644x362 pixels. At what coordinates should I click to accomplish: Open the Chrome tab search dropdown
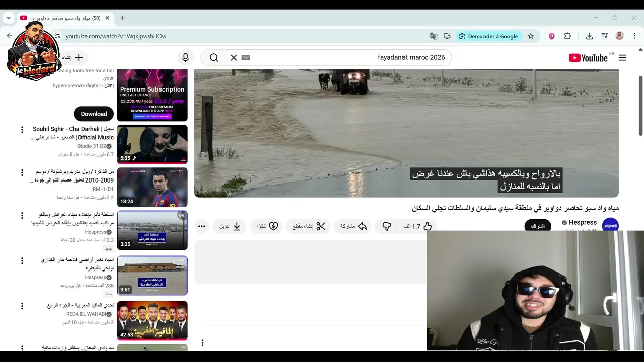[x=9, y=18]
